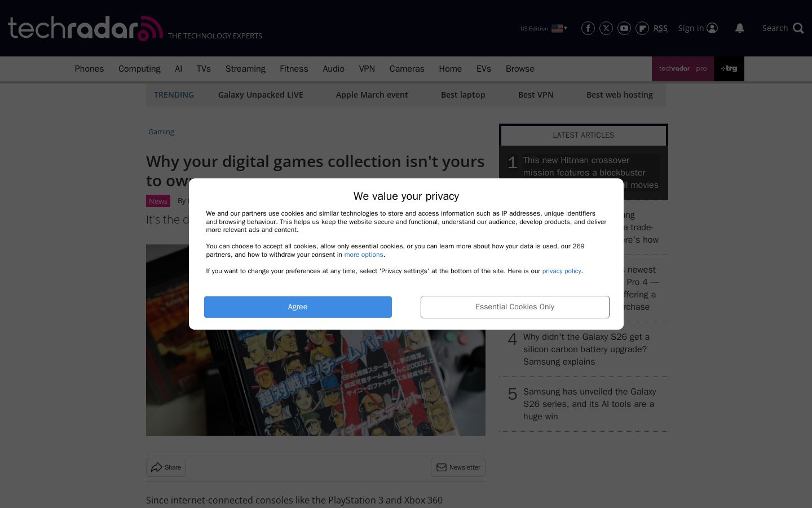Go to TechRadar Pro

click(x=683, y=69)
